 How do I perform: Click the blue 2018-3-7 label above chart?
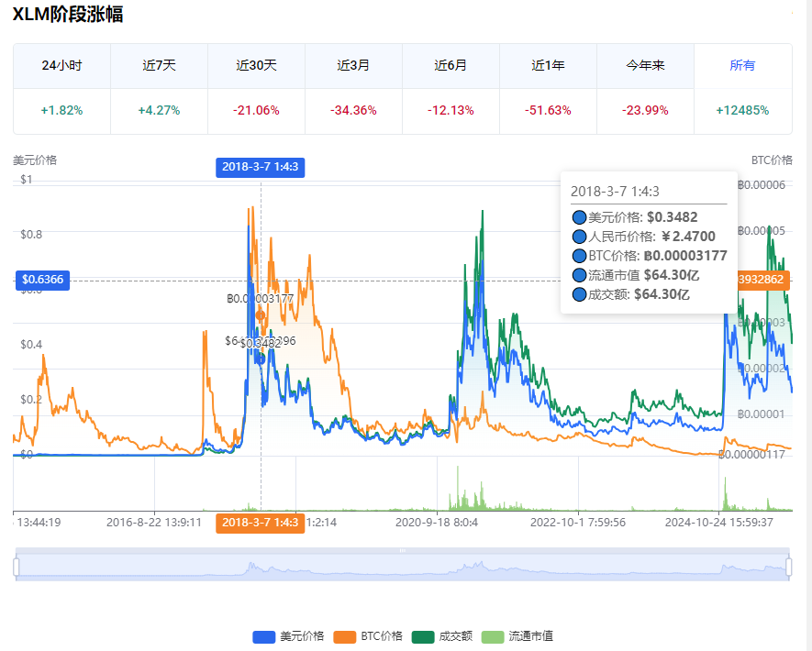[261, 167]
